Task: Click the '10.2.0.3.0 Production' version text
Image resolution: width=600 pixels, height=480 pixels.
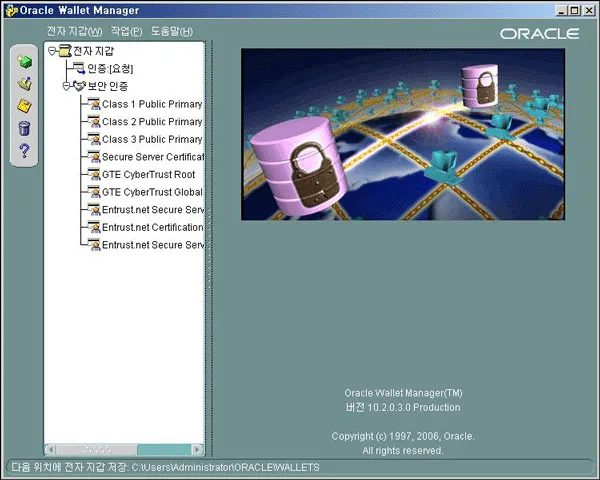Action: pos(414,407)
